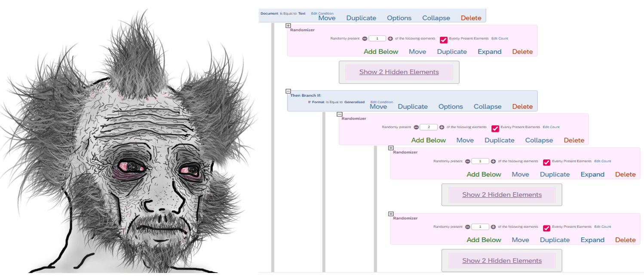644x279 pixels.
Task: Click Edit Condition next to the Document rule
Action: coord(322,13)
